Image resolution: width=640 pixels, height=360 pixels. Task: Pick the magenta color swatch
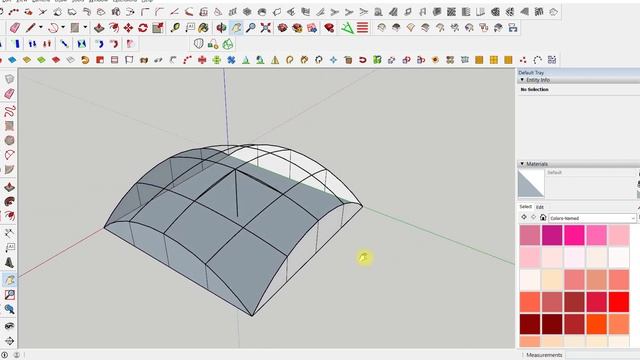tap(552, 235)
